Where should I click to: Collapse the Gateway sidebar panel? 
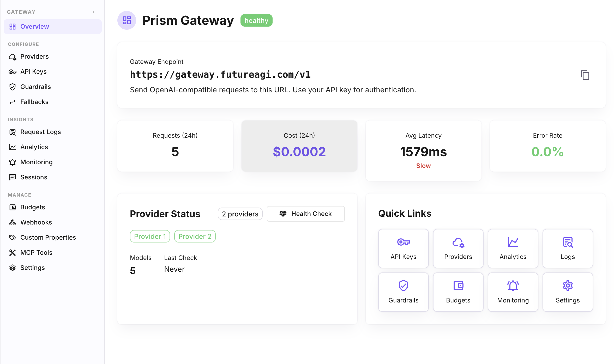[x=93, y=12]
